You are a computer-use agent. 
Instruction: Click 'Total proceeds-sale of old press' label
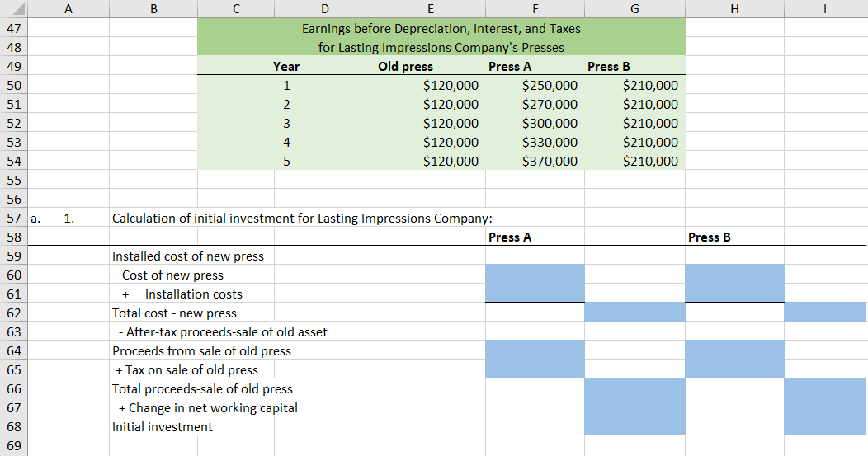pos(202,389)
